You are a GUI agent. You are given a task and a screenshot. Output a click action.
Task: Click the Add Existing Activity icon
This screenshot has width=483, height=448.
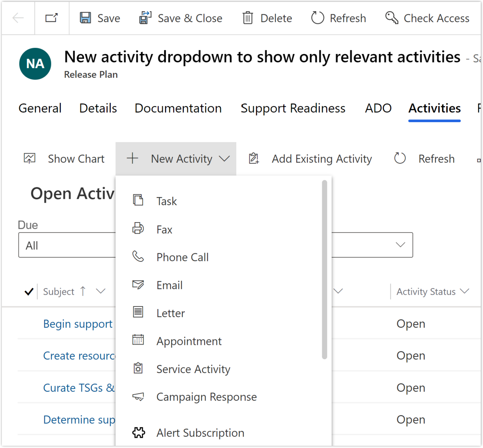pyautogui.click(x=254, y=158)
